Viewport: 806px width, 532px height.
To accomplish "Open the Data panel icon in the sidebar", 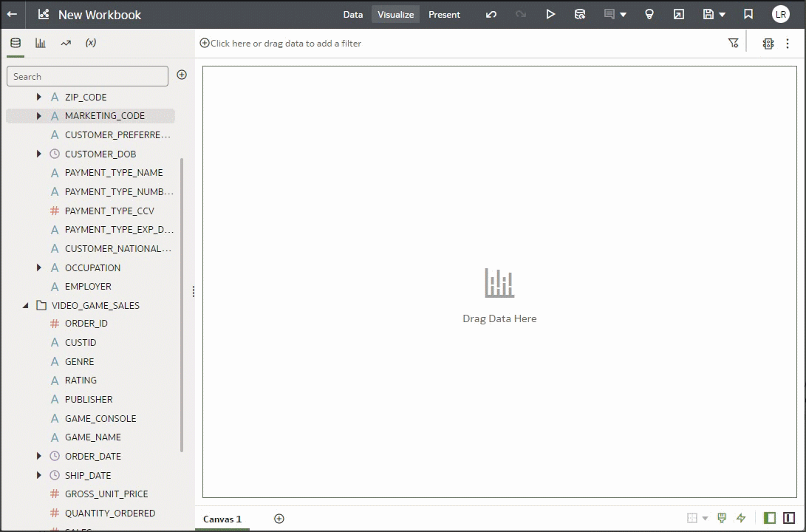I will 15,43.
